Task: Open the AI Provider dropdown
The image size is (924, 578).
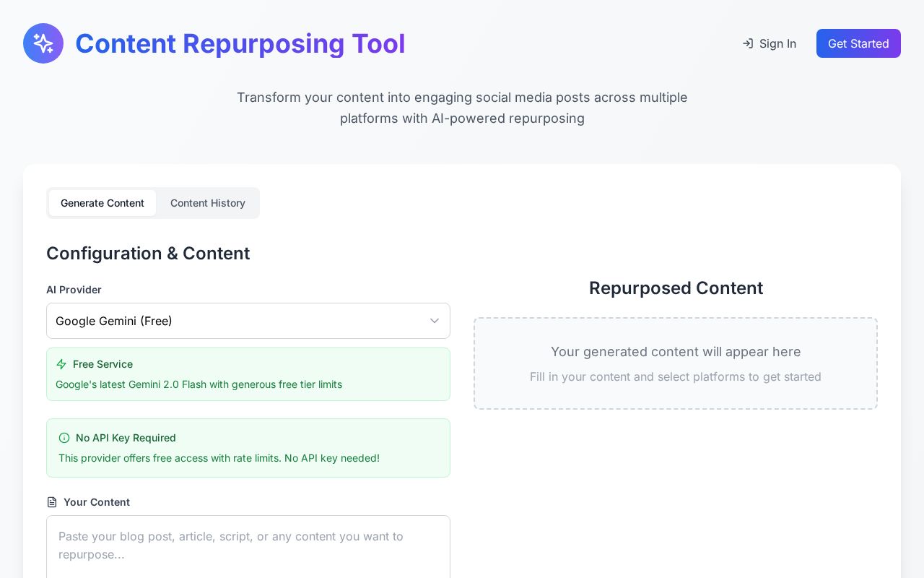Action: coord(248,321)
